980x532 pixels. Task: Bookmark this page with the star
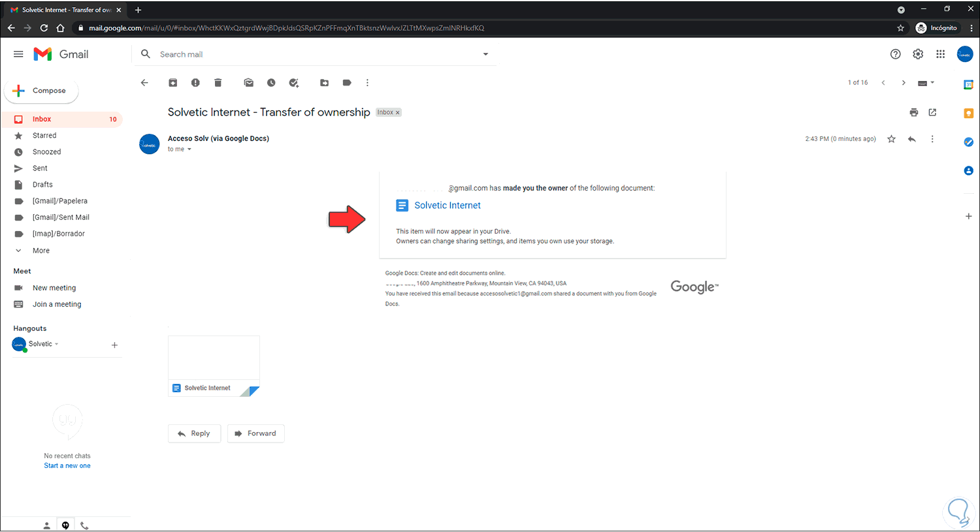coord(900,28)
